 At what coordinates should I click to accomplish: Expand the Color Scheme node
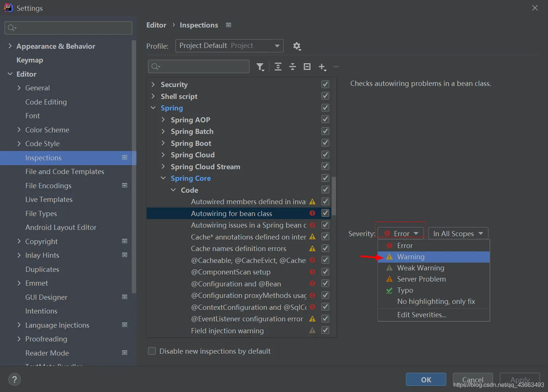[19, 129]
